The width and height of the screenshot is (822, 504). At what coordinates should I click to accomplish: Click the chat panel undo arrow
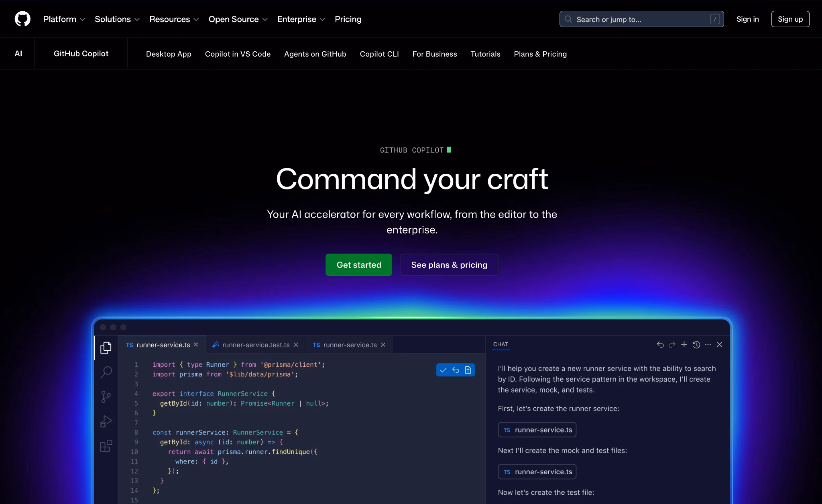[x=660, y=344]
